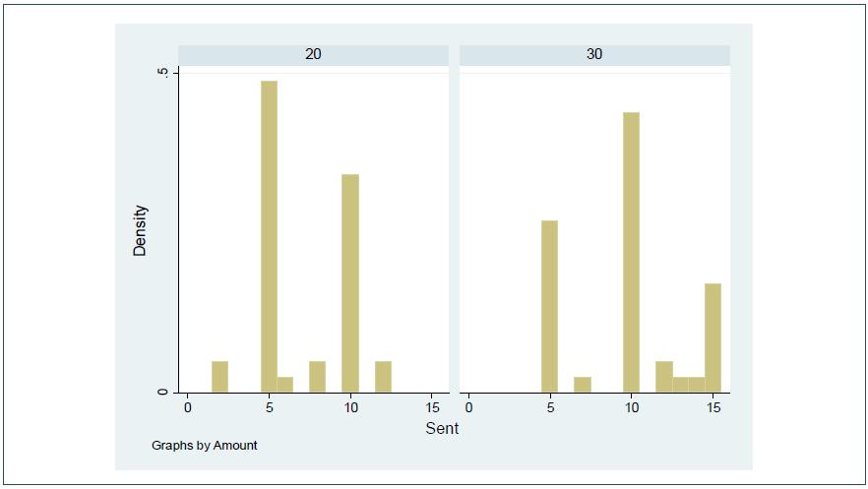Select the rightmost bar in panel 20
The width and height of the screenshot is (868, 489).
click(383, 377)
